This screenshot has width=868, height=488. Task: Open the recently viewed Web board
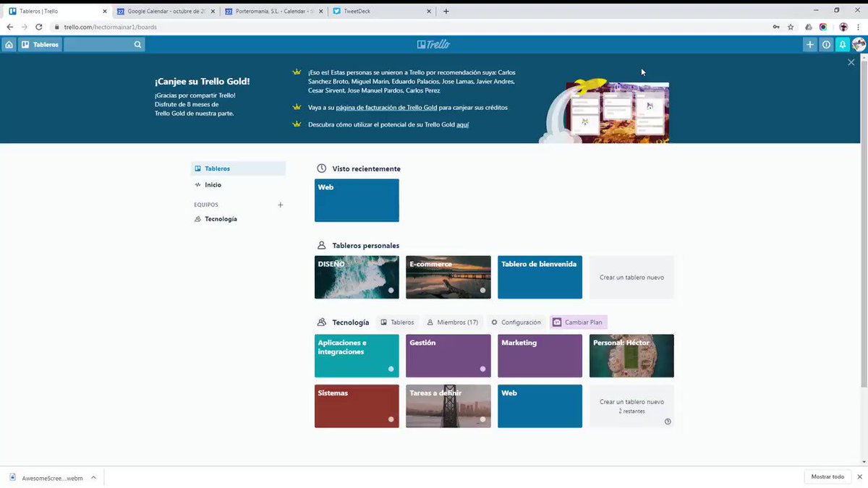point(357,200)
